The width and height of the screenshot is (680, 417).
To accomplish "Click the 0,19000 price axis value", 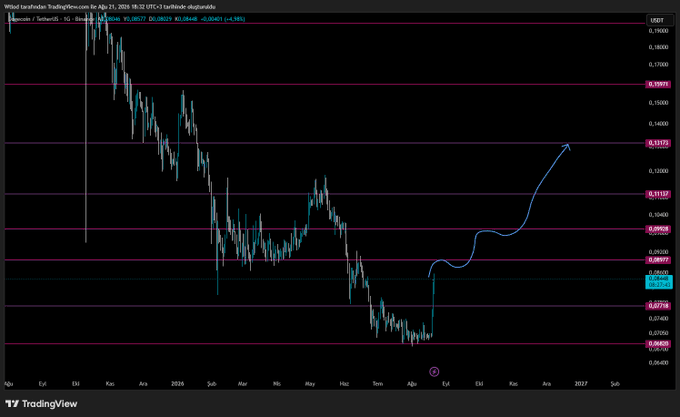I will tap(658, 31).
